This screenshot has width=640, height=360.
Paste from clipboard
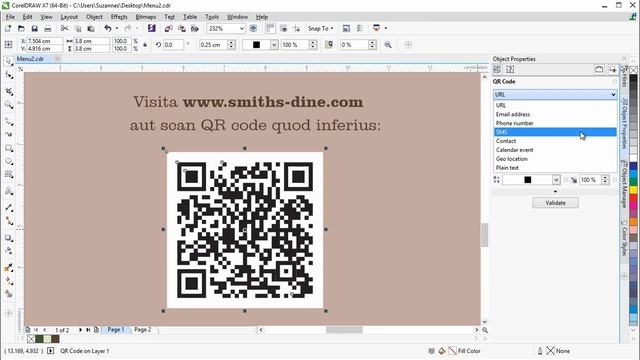point(91,29)
